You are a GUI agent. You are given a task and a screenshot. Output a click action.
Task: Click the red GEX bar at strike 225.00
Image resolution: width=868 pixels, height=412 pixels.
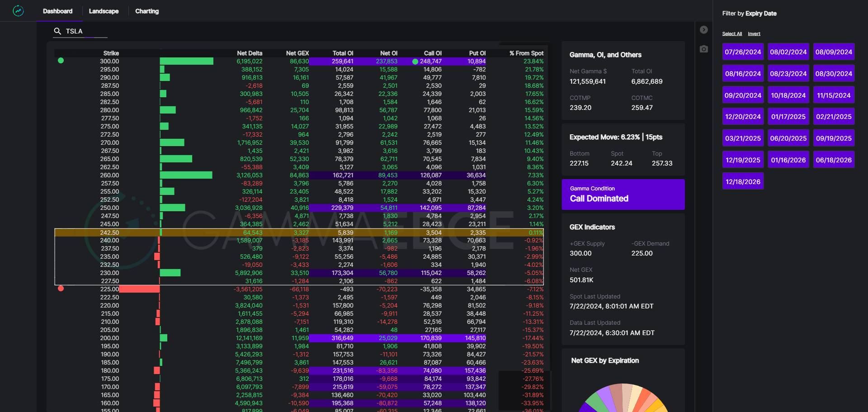(x=139, y=289)
